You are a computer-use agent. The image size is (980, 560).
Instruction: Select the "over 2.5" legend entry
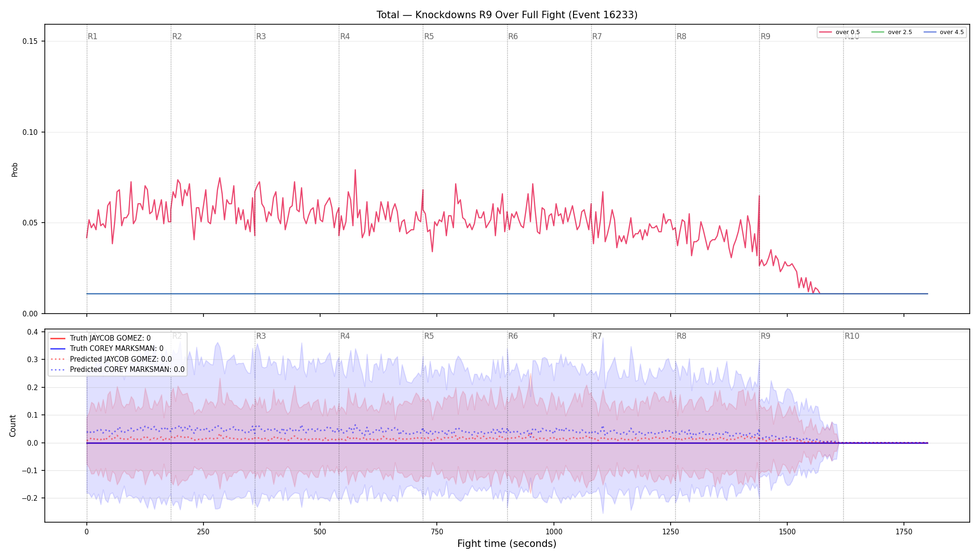pyautogui.click(x=892, y=32)
